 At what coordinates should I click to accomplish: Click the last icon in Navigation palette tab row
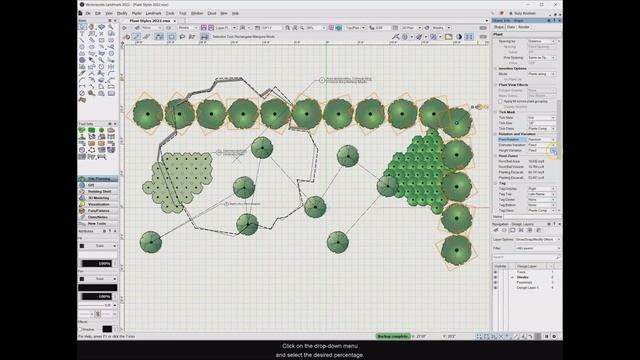[539, 230]
